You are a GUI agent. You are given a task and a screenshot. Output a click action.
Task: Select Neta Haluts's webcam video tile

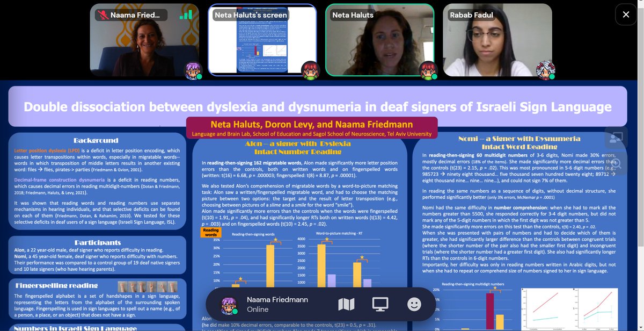pos(379,40)
